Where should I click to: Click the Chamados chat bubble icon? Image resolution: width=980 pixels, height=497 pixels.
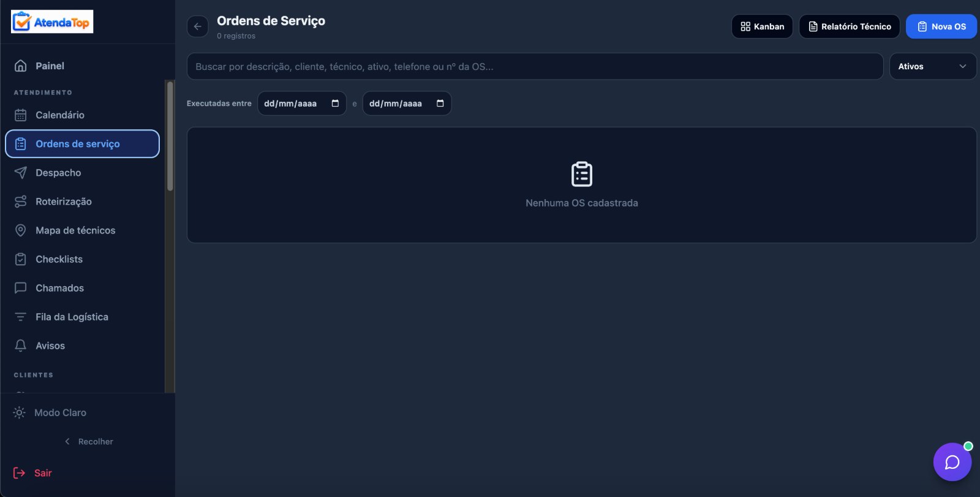pos(20,288)
